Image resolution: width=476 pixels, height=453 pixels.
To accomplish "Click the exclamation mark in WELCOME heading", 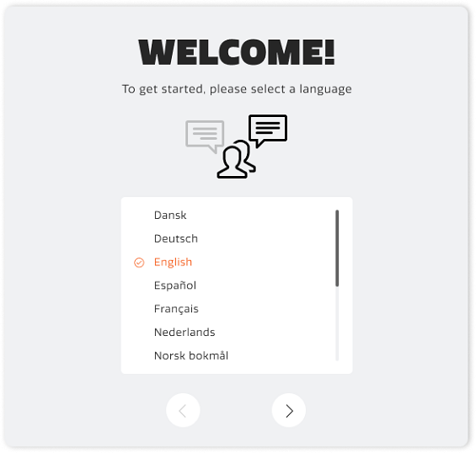I will [329, 52].
